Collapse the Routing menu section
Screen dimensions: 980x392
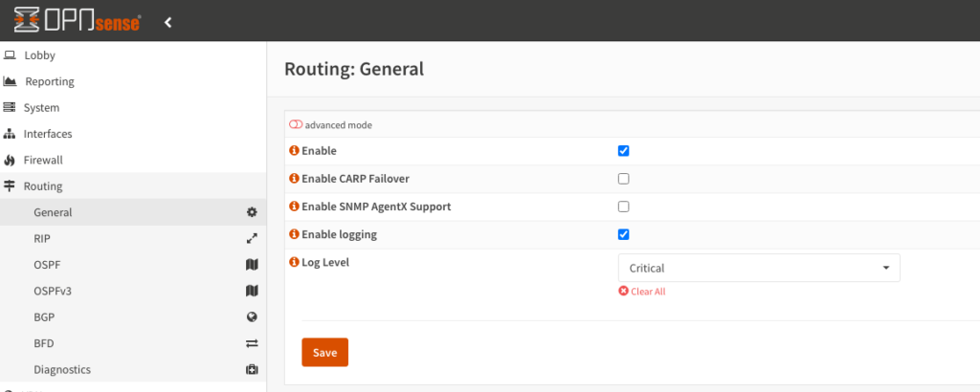(x=43, y=186)
